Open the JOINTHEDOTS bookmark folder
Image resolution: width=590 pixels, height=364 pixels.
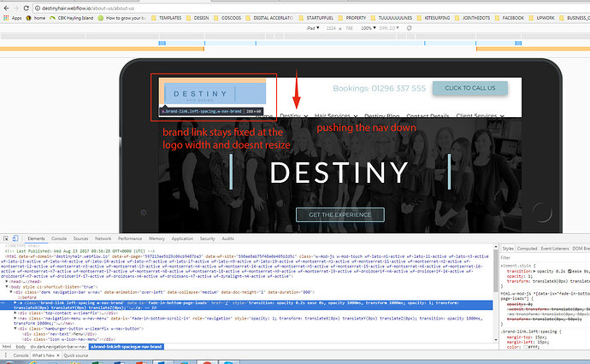coord(473,18)
